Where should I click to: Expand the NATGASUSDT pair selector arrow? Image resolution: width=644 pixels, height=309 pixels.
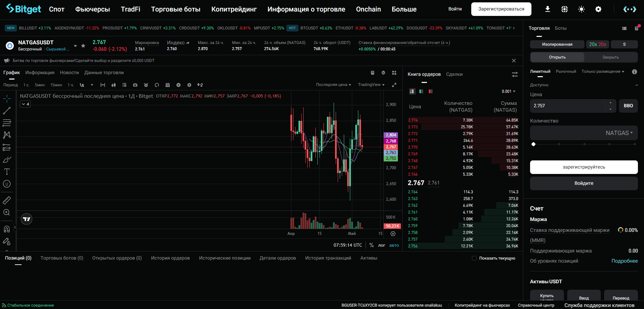(75, 46)
